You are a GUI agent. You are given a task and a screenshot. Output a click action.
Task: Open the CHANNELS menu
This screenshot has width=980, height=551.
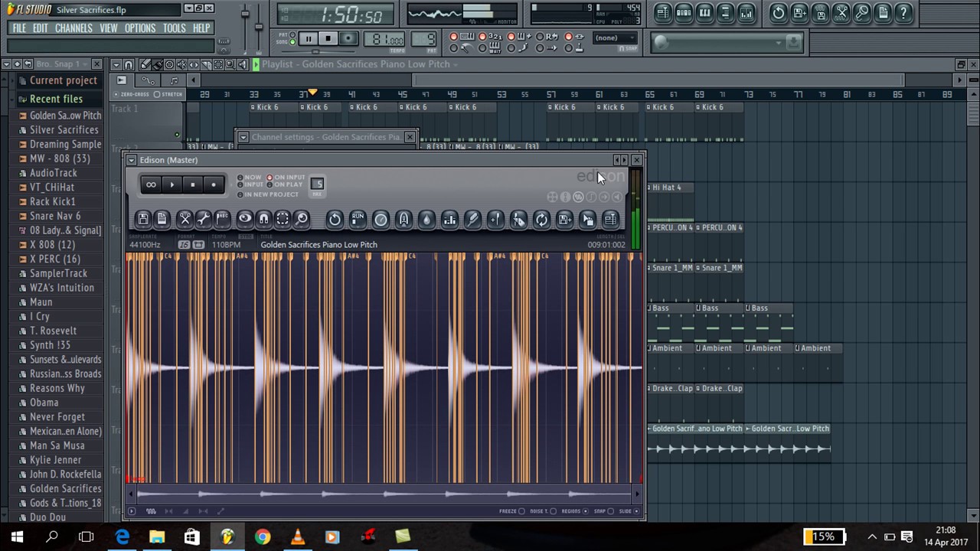tap(73, 28)
